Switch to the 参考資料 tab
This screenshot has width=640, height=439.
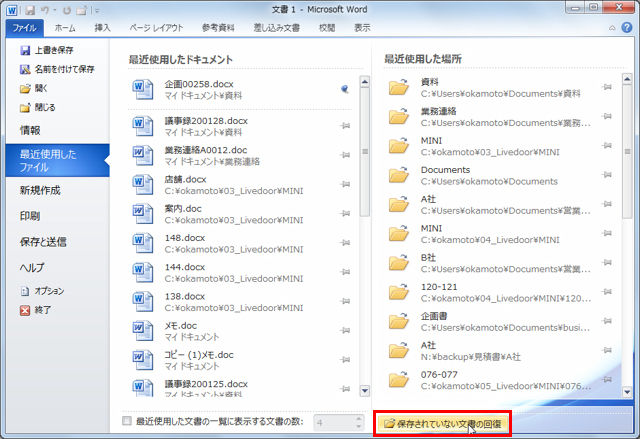218,28
